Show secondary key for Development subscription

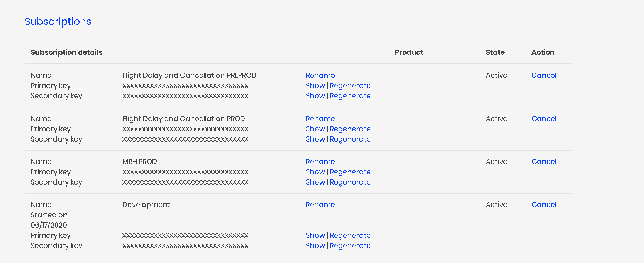point(315,246)
